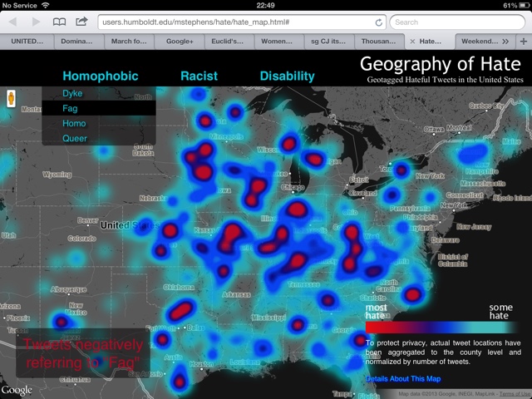Tap the share icon in toolbar
Viewport: 532px width, 399px height.
(x=81, y=22)
